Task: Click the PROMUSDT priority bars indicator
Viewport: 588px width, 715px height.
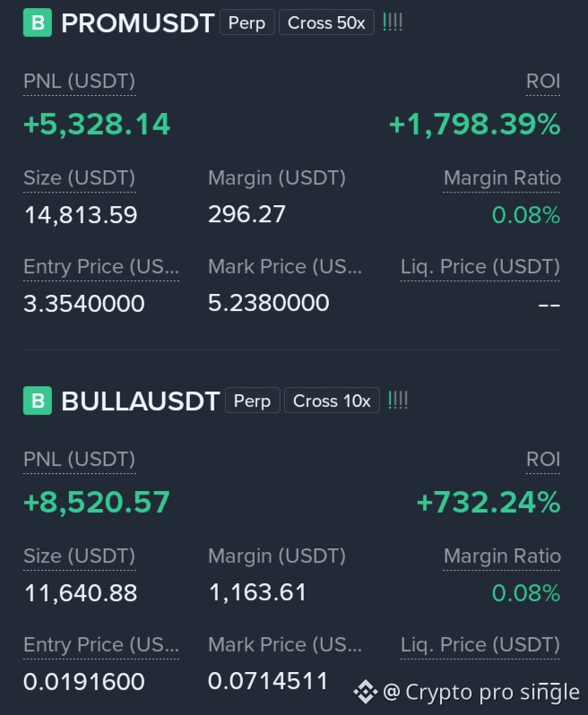Action: click(393, 22)
